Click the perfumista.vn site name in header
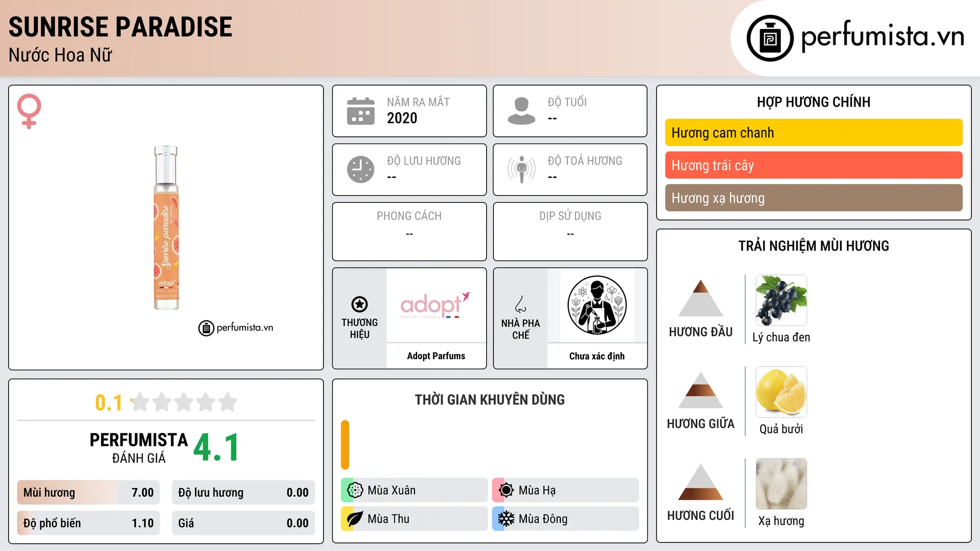 (883, 36)
